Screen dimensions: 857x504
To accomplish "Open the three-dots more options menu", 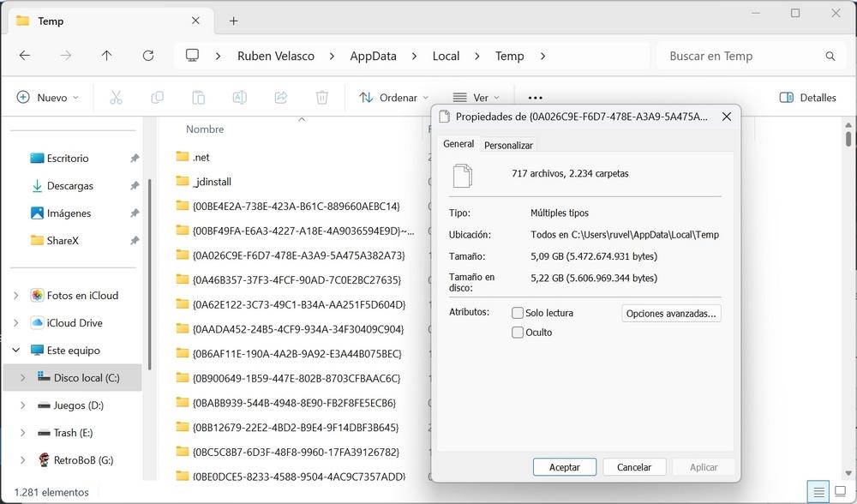I will click(536, 98).
